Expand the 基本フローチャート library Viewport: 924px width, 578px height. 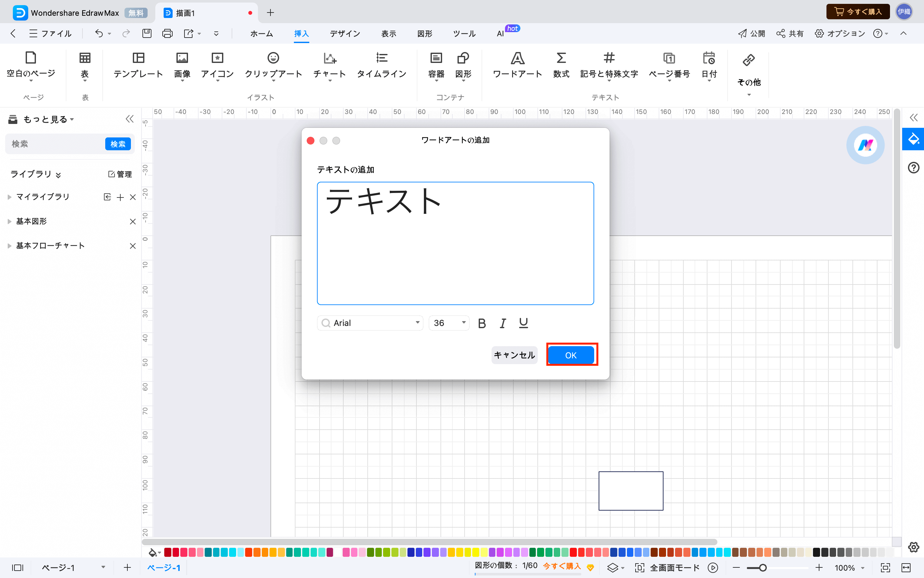(10, 246)
